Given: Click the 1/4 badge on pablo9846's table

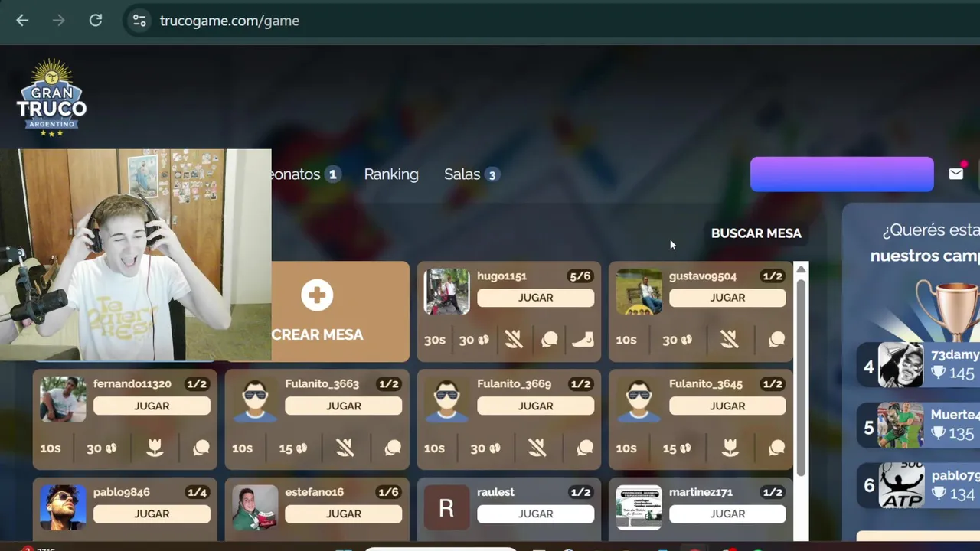Looking at the screenshot, I should coord(197,492).
